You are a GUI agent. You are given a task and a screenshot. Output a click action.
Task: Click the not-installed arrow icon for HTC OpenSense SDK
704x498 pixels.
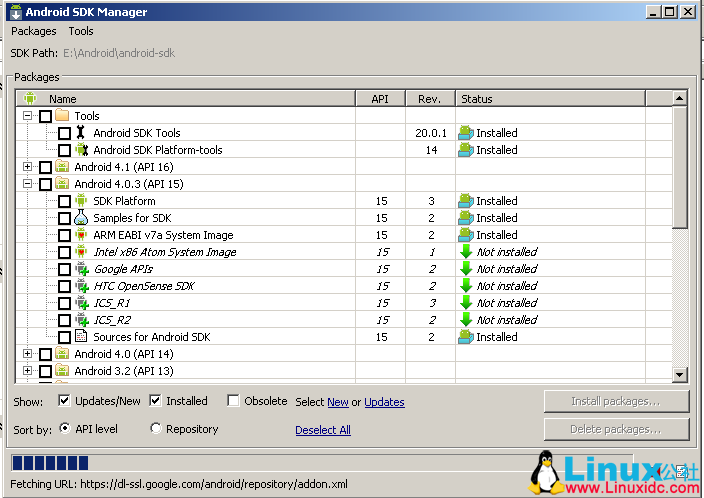pyautogui.click(x=466, y=286)
